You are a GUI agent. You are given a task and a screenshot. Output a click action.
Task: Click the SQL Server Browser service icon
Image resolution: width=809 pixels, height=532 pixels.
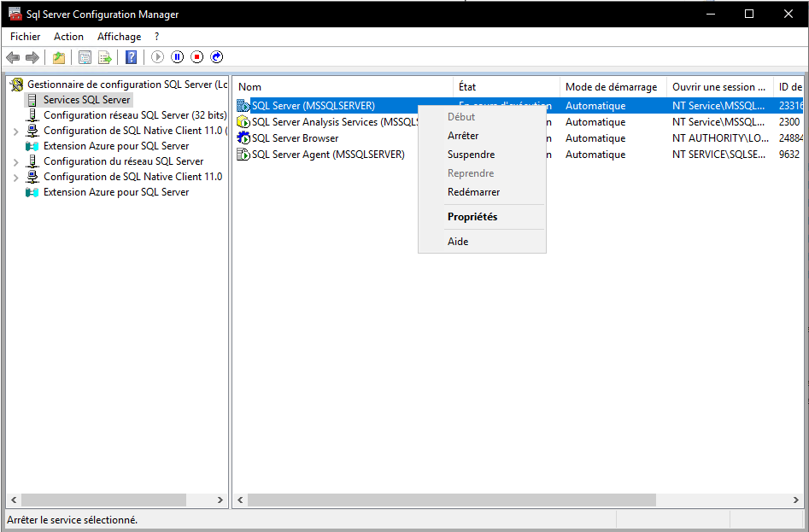[243, 138]
